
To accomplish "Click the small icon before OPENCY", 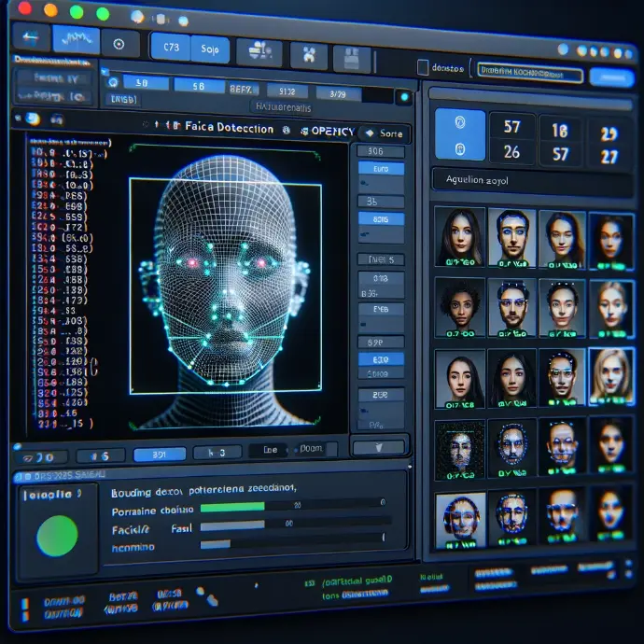I will (304, 132).
